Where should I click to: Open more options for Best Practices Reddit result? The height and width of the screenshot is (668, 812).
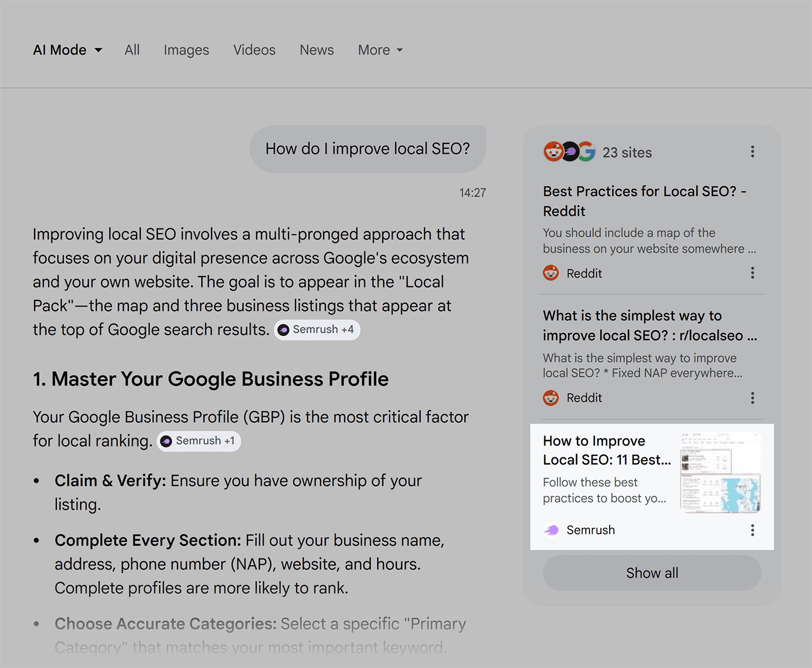click(752, 273)
